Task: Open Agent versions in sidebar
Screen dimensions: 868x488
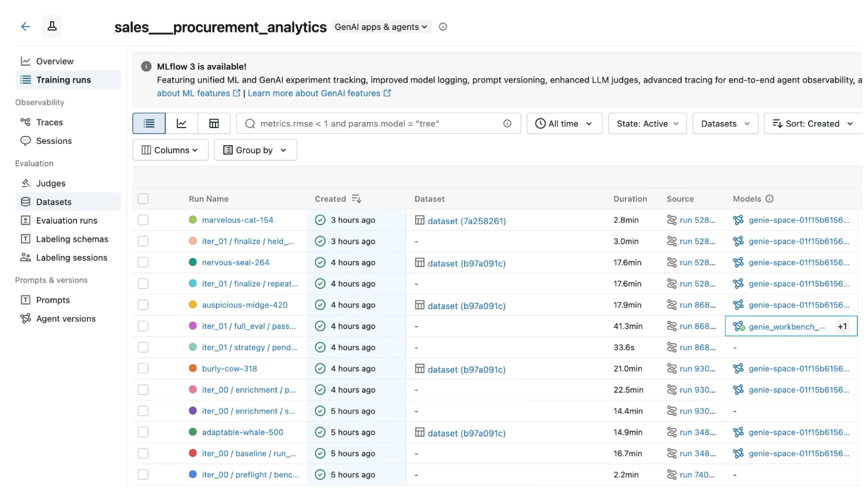Action: [68, 319]
